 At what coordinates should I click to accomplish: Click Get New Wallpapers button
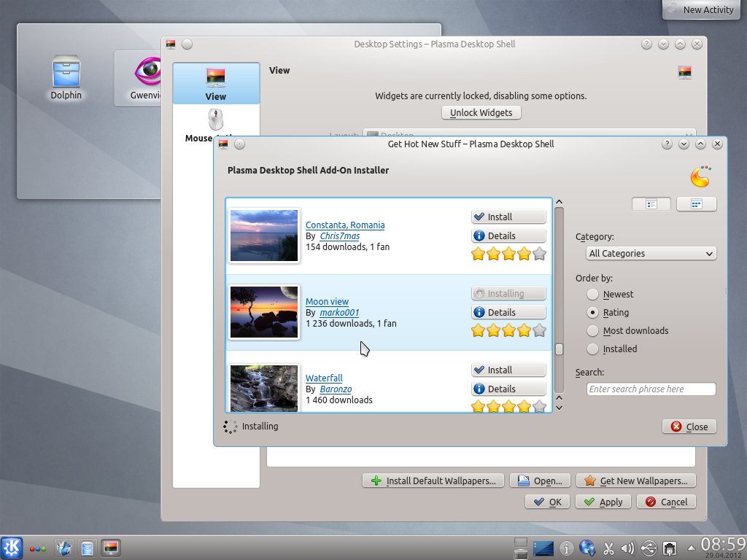pos(636,481)
